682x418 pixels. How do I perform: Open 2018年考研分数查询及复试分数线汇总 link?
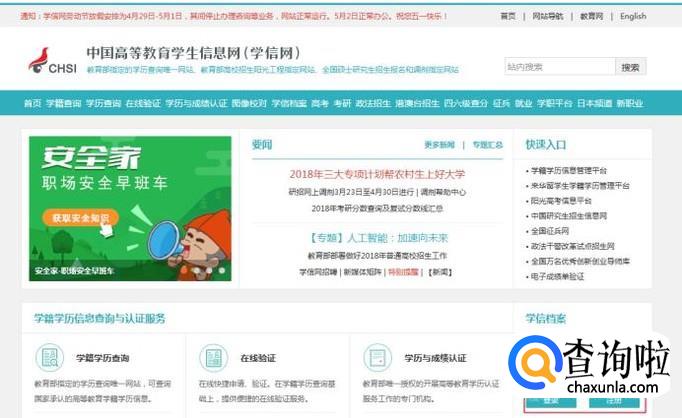(x=377, y=208)
